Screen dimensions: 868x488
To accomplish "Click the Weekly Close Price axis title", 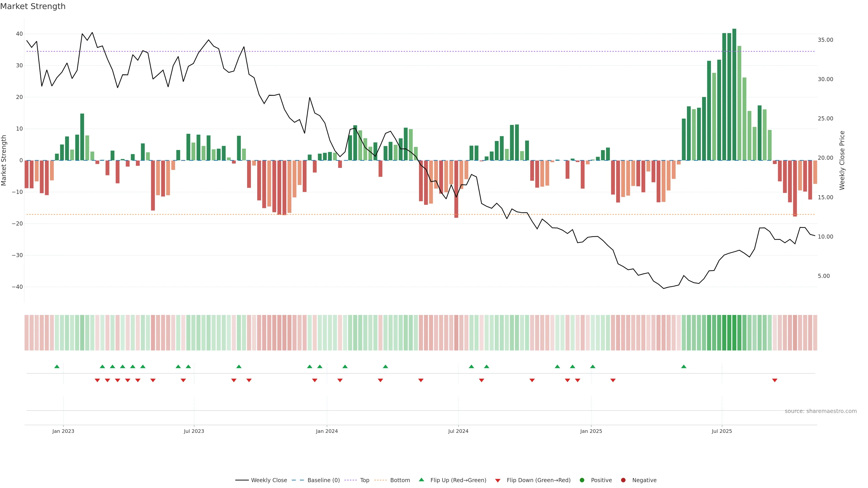I will click(842, 160).
